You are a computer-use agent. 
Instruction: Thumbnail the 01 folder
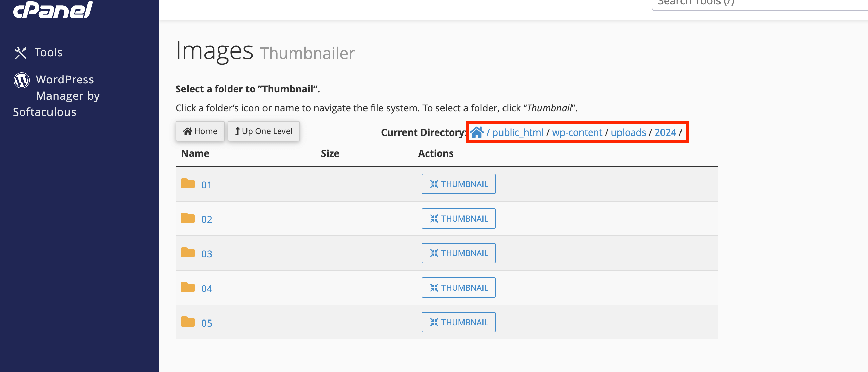click(458, 184)
